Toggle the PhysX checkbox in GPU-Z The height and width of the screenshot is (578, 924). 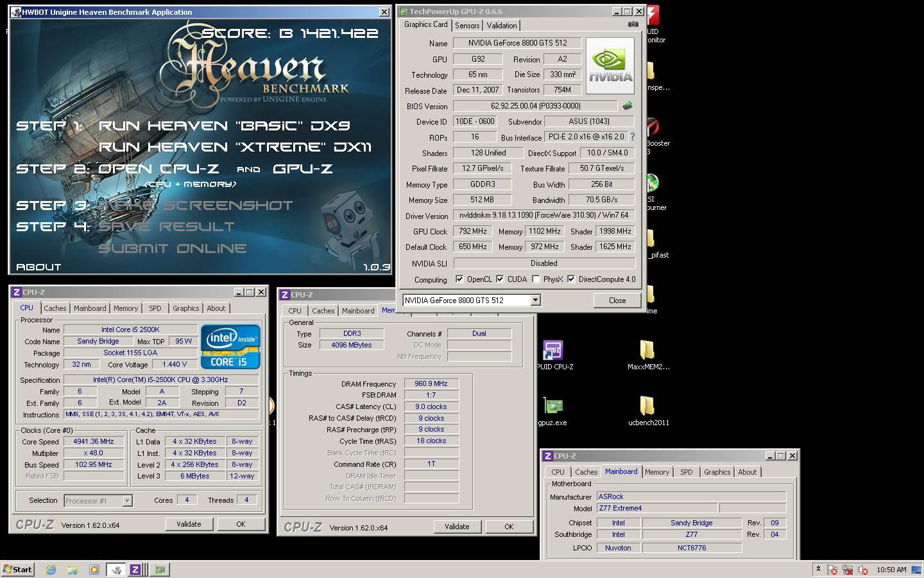tap(536, 279)
